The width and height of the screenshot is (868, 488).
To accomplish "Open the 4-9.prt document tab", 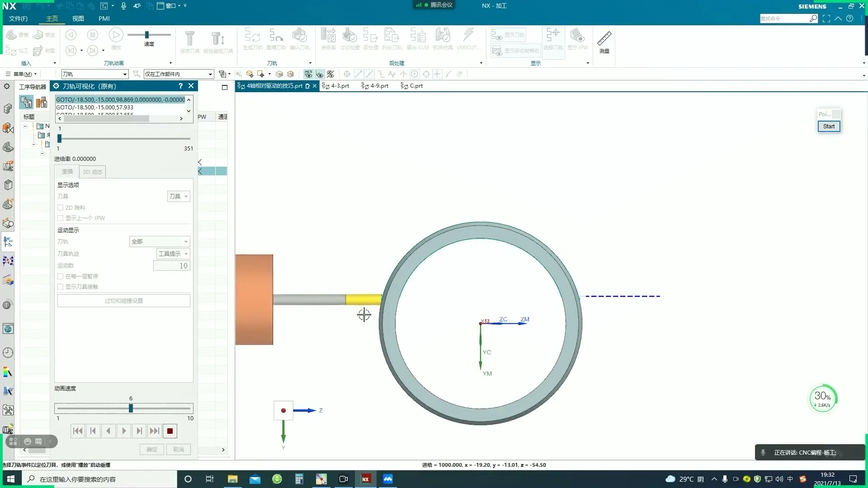I will tap(375, 86).
